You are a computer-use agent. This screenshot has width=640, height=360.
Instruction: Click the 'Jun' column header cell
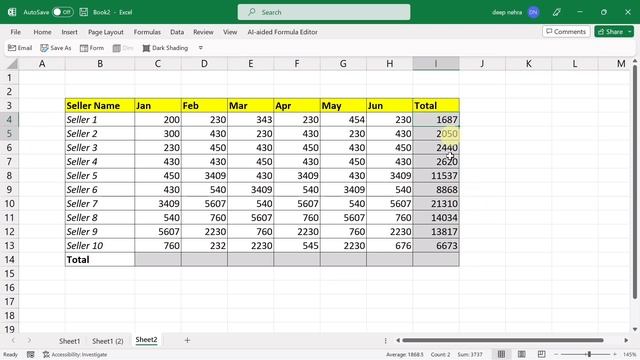[389, 106]
